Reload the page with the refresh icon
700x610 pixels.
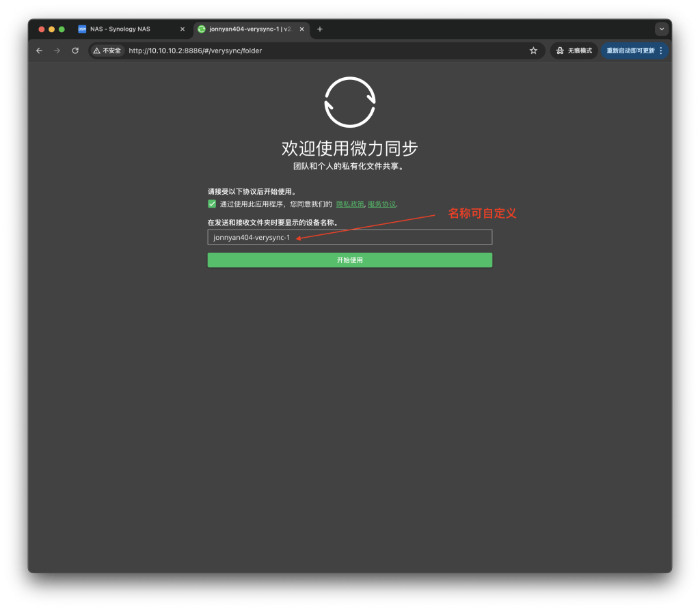tap(75, 51)
